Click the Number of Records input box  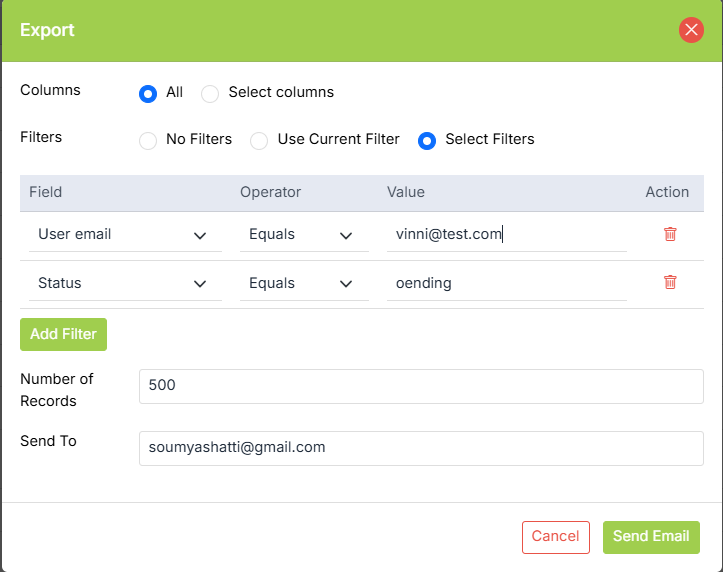point(421,386)
